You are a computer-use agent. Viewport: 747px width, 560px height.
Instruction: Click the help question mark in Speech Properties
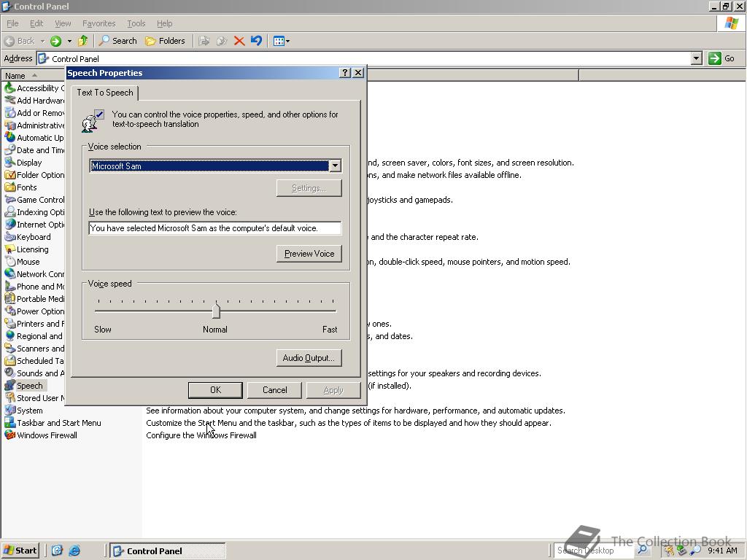(345, 72)
